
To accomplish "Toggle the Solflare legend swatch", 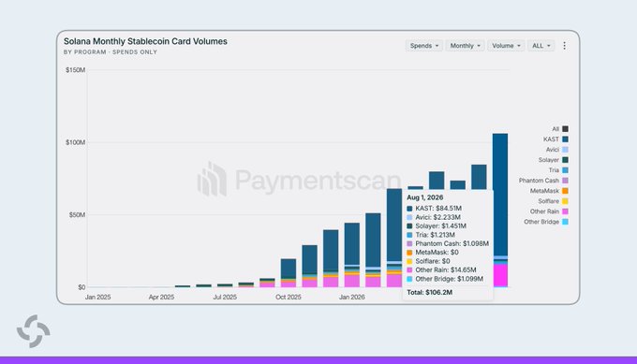I will point(565,201).
